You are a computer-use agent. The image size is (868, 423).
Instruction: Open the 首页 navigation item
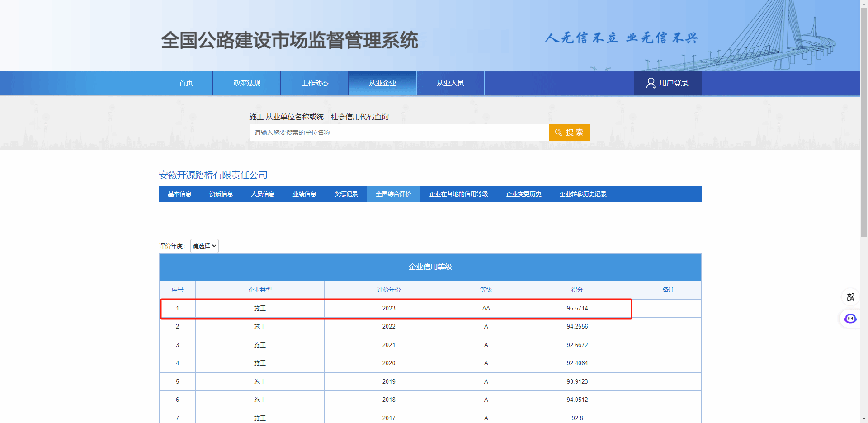(186, 83)
